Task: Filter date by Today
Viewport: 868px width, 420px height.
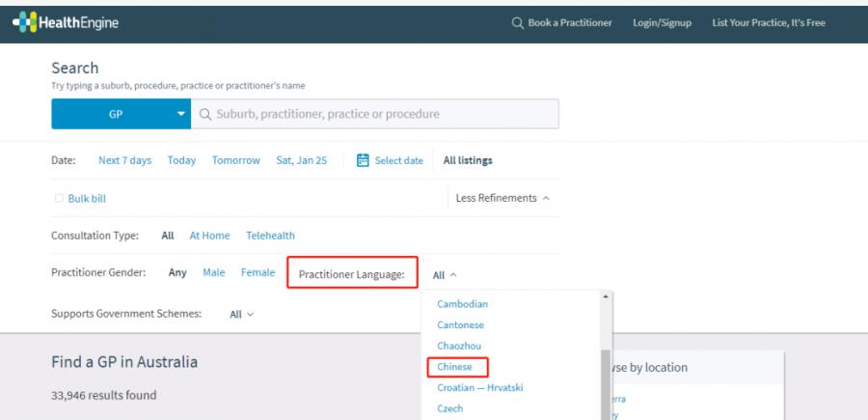Action: (x=181, y=160)
